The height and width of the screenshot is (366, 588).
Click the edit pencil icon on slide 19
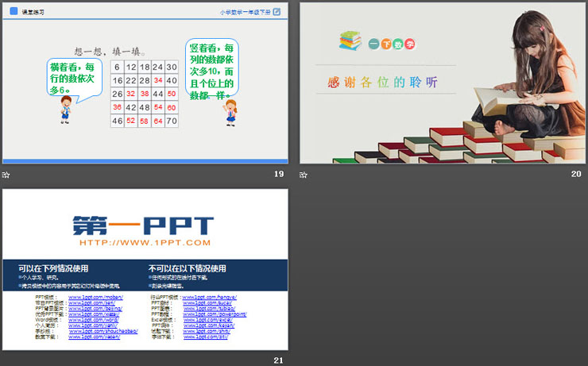pos(277,12)
